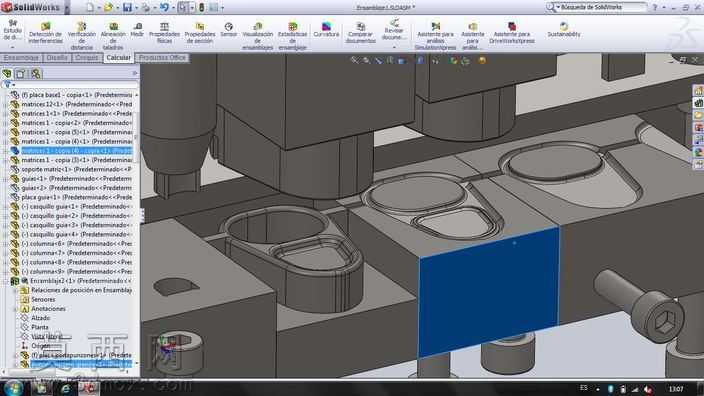
Task: Open the FeatureManager design tree tab
Action: (x=7, y=73)
